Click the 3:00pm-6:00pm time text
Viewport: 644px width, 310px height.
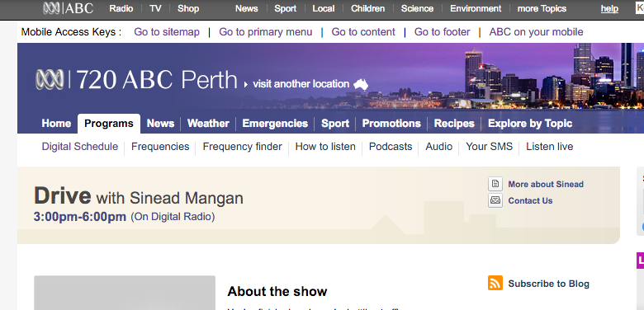point(80,217)
